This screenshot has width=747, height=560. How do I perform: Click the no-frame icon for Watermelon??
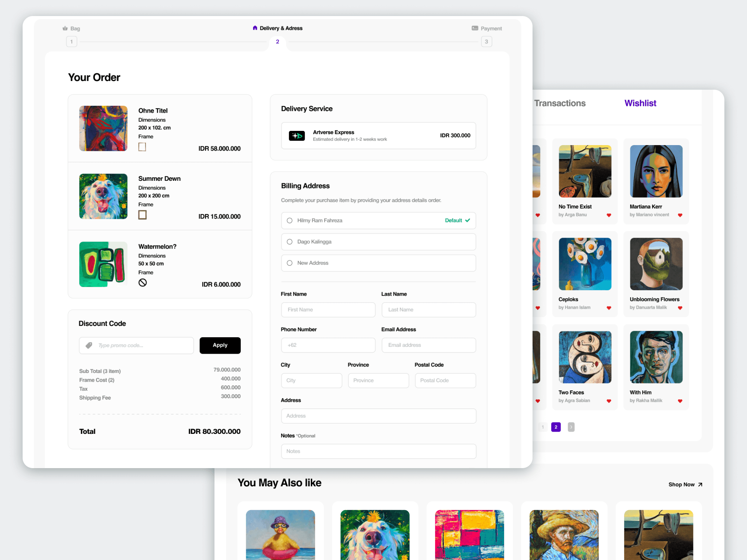click(x=143, y=283)
